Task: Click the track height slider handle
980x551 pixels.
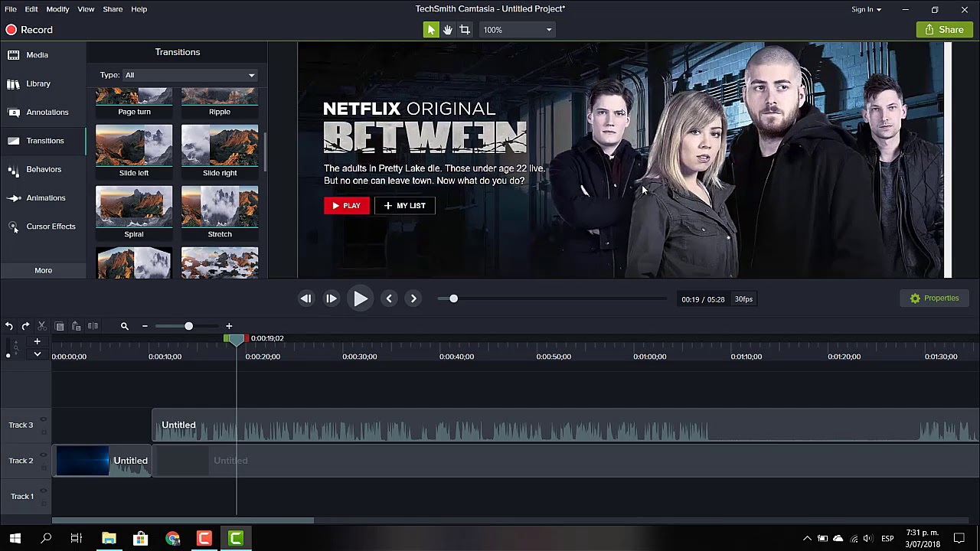Action: (8, 355)
